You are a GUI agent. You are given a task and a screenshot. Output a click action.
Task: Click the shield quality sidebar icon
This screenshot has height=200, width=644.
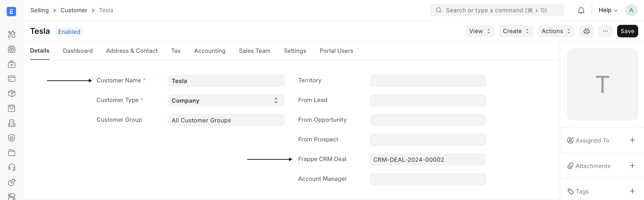pos(11,138)
